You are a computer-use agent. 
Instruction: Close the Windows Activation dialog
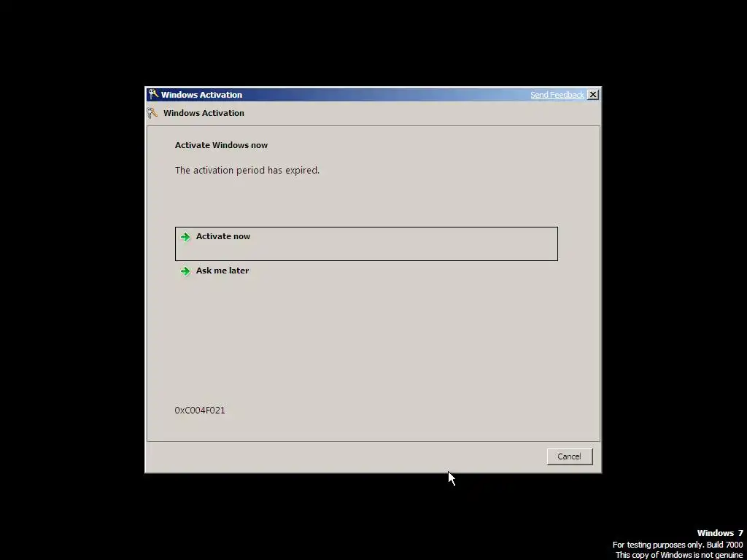(593, 95)
